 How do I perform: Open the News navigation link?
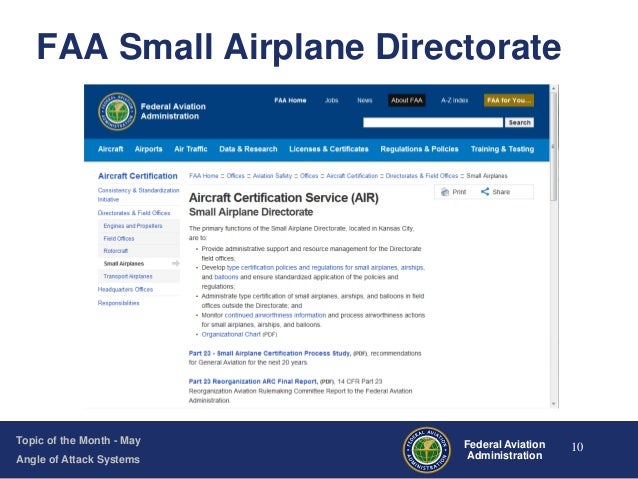tap(365, 100)
